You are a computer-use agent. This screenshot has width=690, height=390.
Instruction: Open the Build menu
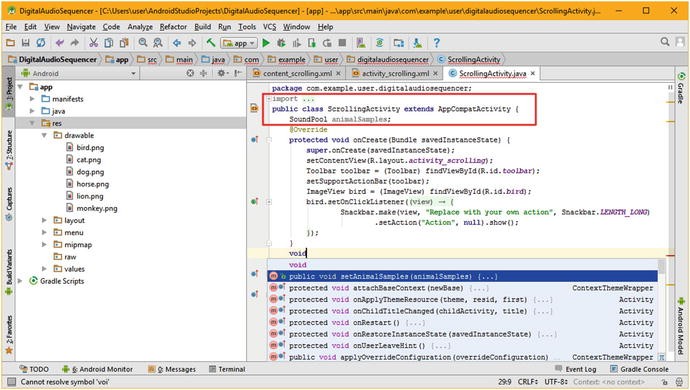tap(202, 27)
